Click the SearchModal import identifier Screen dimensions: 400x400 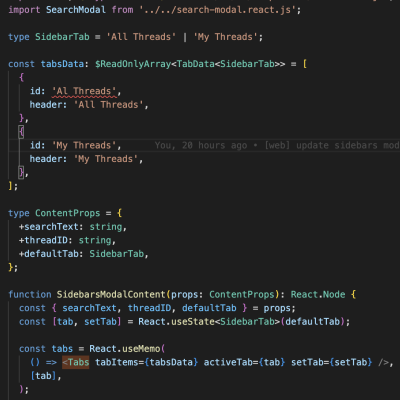pyautogui.click(x=76, y=10)
